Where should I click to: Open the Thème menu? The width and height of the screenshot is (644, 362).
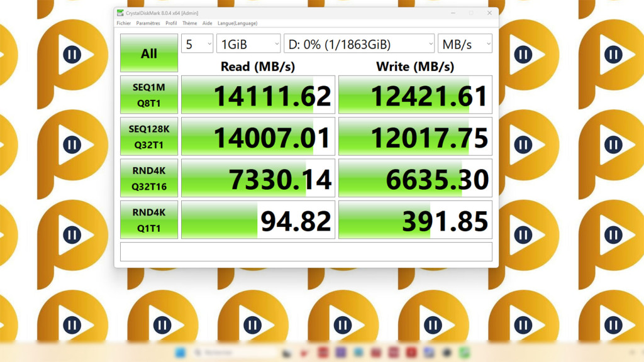[189, 23]
